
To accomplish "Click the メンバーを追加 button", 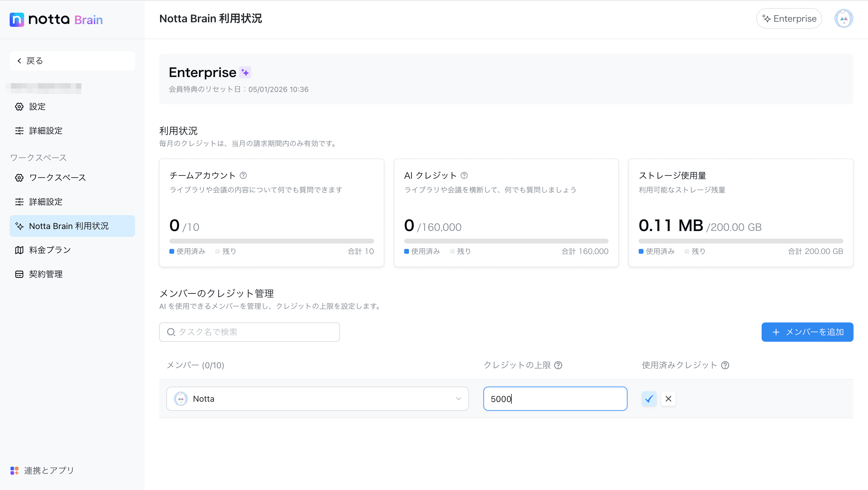I will pos(807,332).
